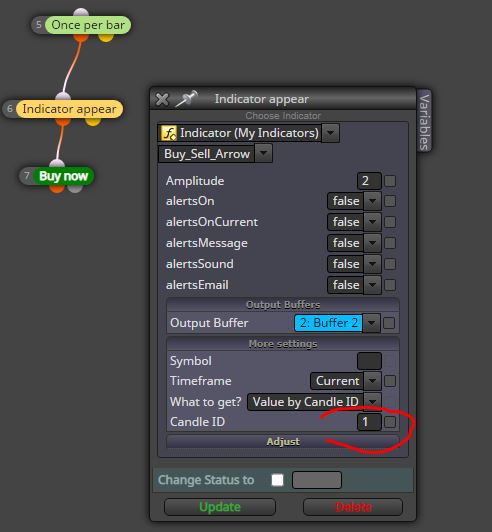Click the Value by Candle ID selection
The image size is (492, 532).
(x=305, y=402)
